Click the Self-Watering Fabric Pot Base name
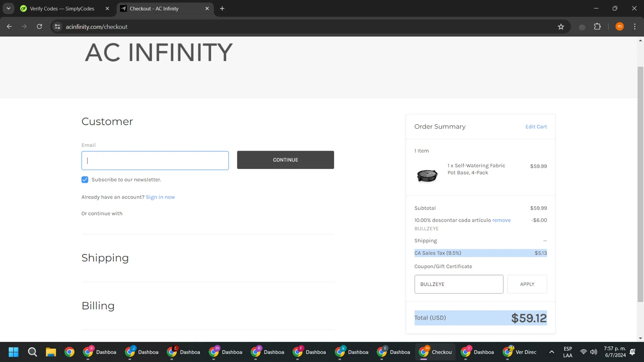This screenshot has width=644, height=362. click(476, 169)
